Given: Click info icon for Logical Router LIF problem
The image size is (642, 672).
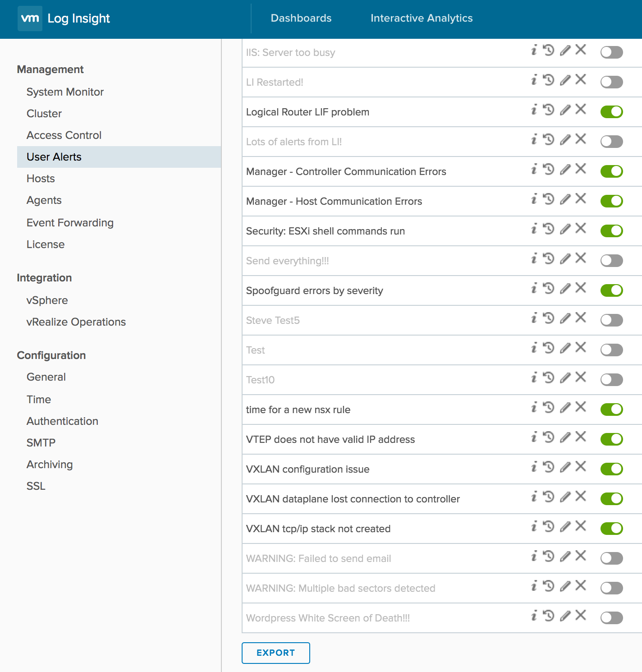Looking at the screenshot, I should click(534, 110).
